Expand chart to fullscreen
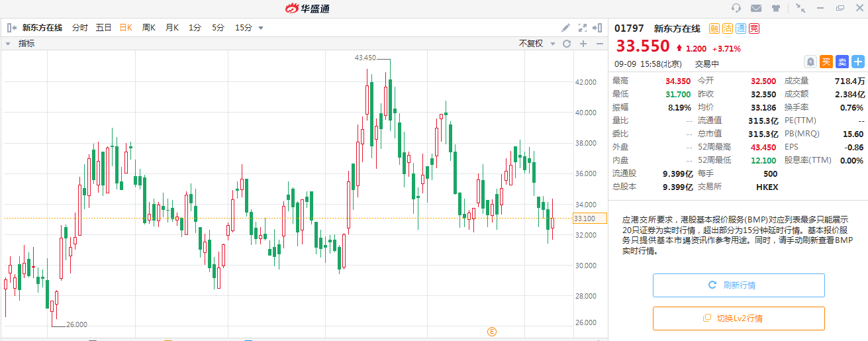The image size is (868, 341). click(x=583, y=28)
